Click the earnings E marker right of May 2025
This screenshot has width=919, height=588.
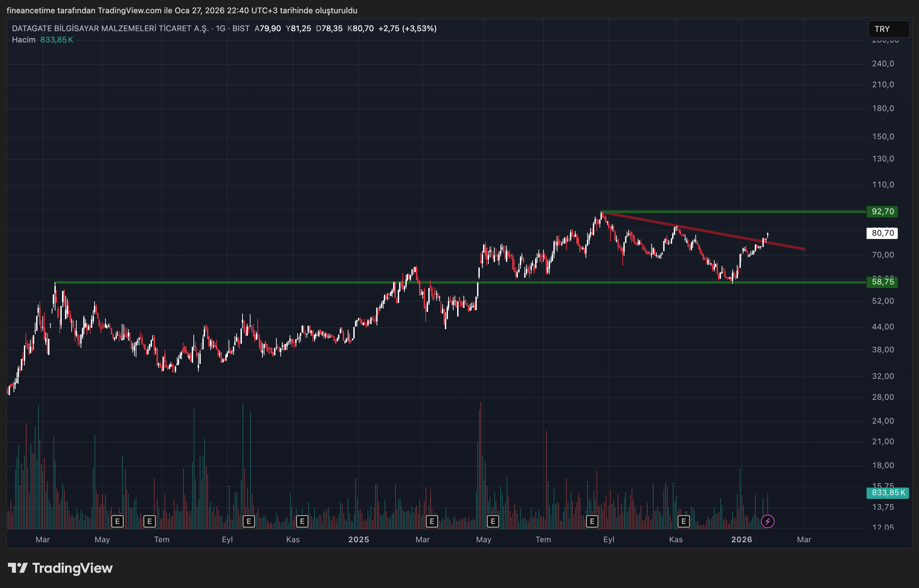point(493,521)
